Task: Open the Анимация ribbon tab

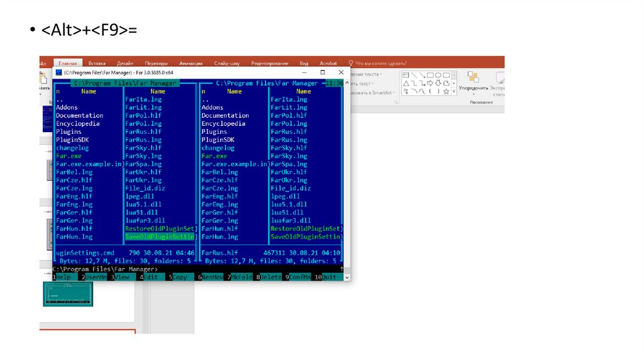Action: coord(191,64)
